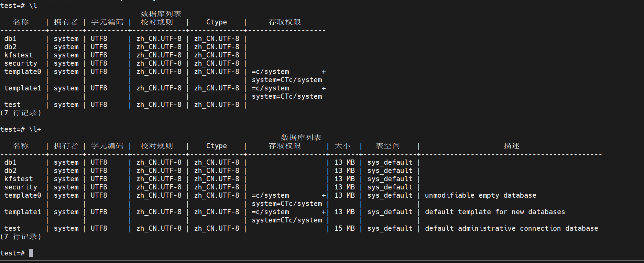Click security in the second database list

pyautogui.click(x=21, y=187)
